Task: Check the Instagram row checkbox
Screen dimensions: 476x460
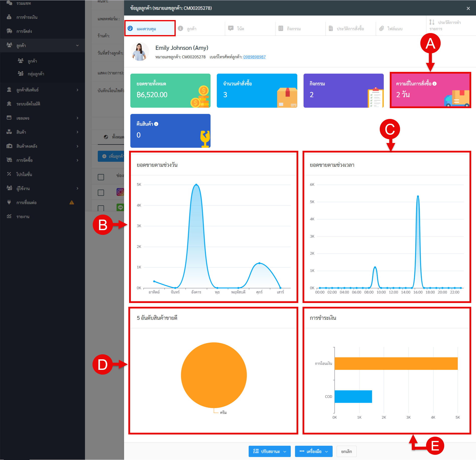Action: coord(101,193)
